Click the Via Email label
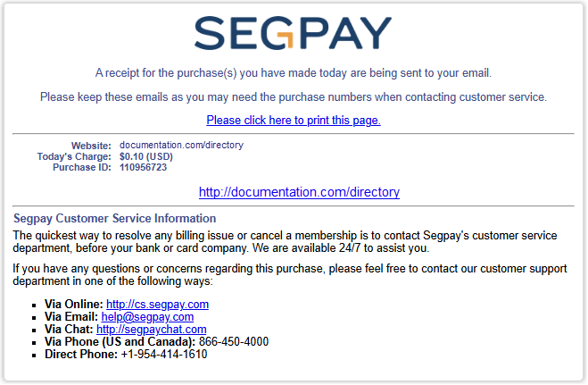This screenshot has width=588, height=385. [71, 316]
